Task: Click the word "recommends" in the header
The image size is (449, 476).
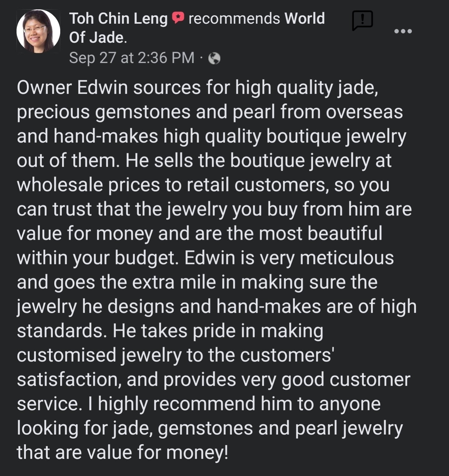Action: click(x=234, y=19)
